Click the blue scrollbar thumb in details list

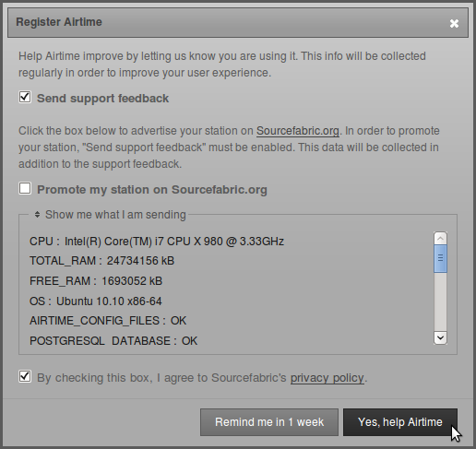pos(440,258)
